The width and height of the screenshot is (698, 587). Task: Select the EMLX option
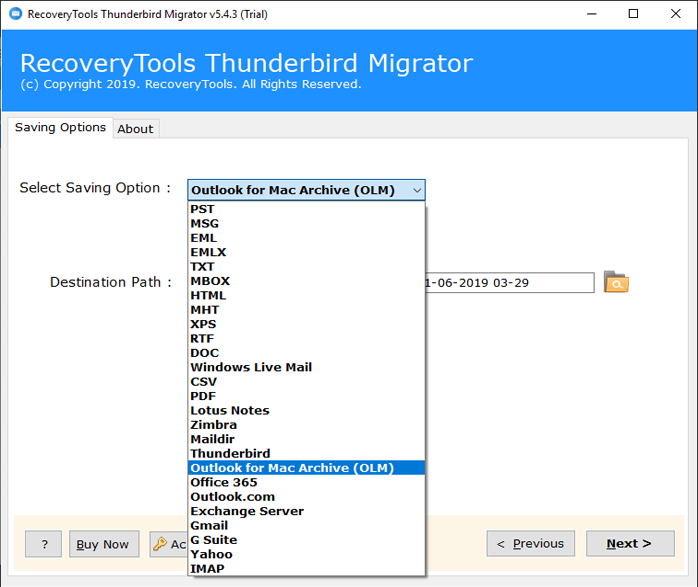[x=306, y=252]
